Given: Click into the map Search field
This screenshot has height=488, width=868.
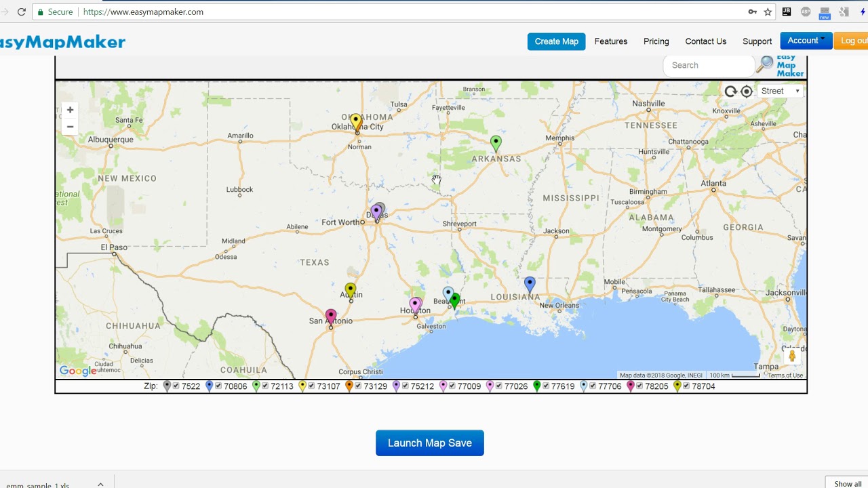Looking at the screenshot, I should [x=709, y=65].
